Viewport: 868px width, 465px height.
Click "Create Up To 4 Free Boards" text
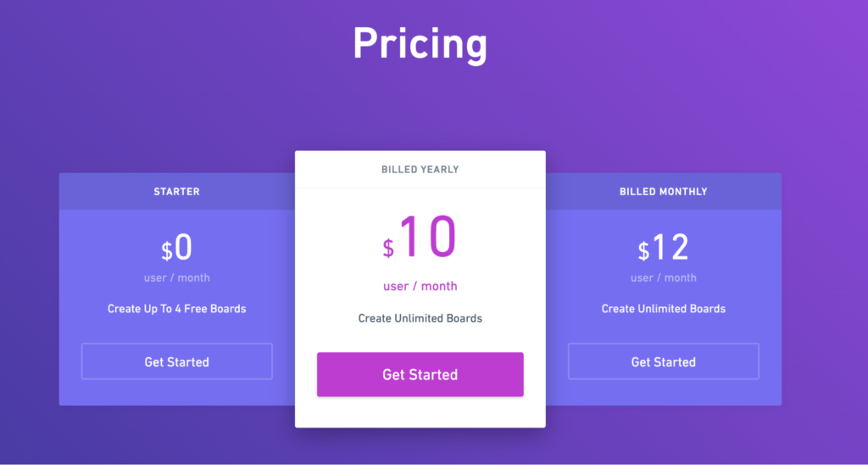click(176, 309)
